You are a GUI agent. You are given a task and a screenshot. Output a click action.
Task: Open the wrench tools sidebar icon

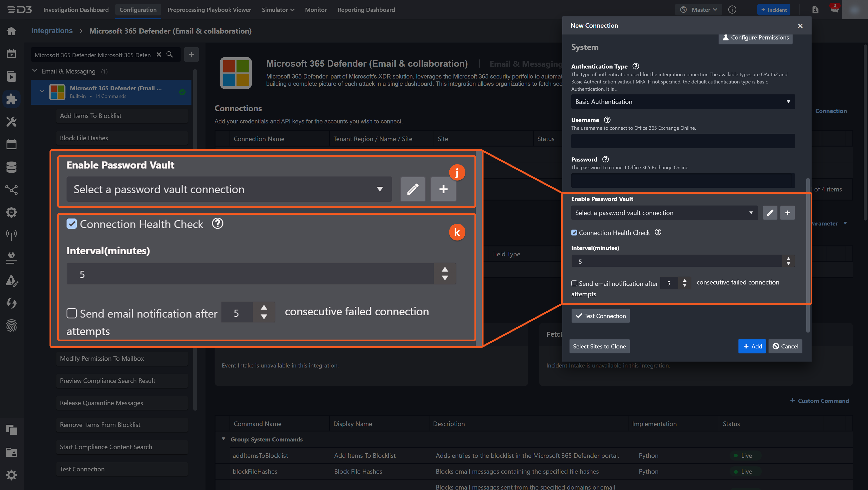point(12,121)
